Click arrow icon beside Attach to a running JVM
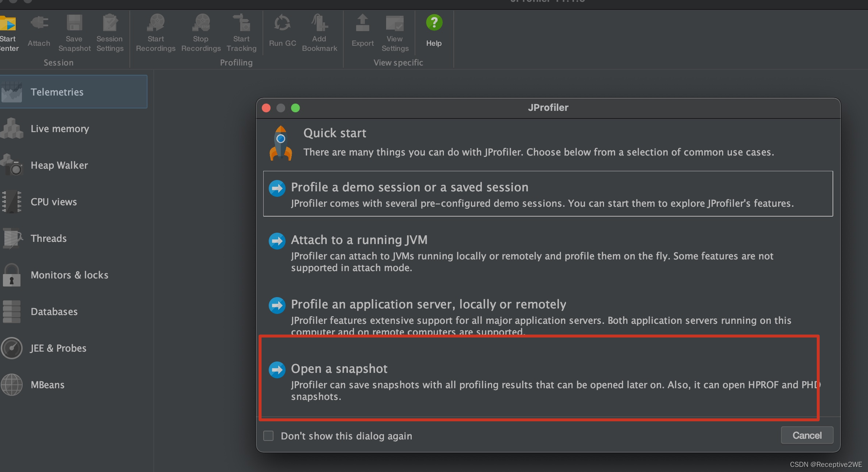Screen dimensions: 868x472 pyautogui.click(x=277, y=241)
